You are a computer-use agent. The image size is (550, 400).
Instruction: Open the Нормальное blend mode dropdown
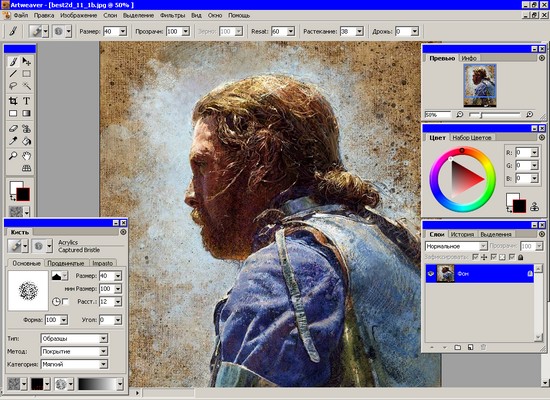point(456,246)
